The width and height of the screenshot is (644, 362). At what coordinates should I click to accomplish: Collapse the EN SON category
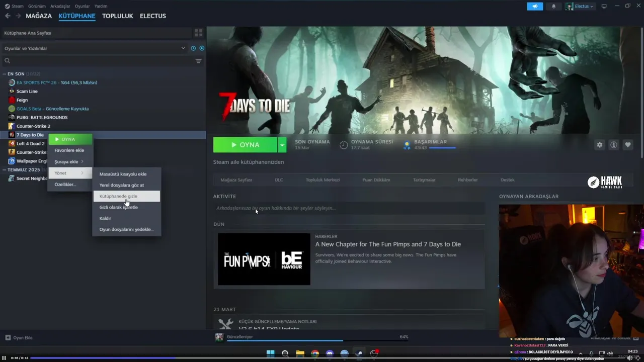click(x=5, y=74)
